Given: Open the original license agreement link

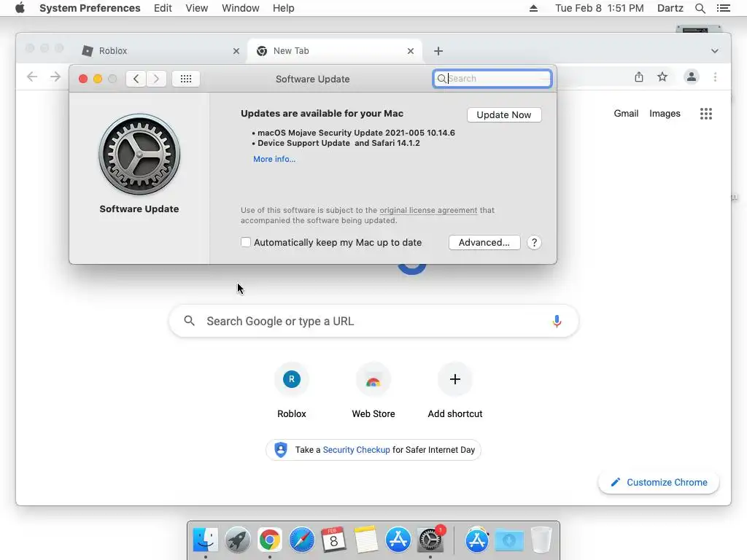Looking at the screenshot, I should [x=428, y=210].
